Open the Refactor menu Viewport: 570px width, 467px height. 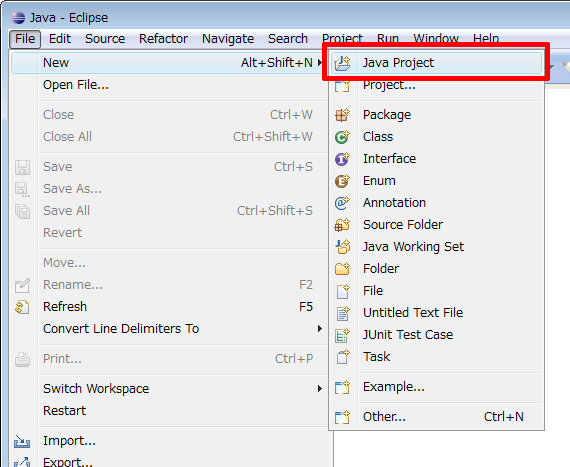point(163,39)
